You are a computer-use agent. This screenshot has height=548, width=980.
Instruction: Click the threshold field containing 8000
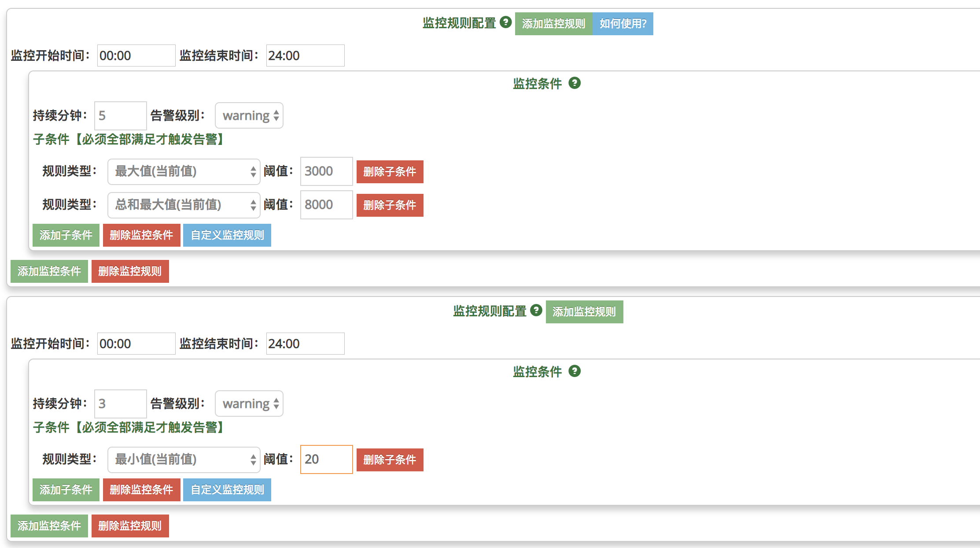326,205
